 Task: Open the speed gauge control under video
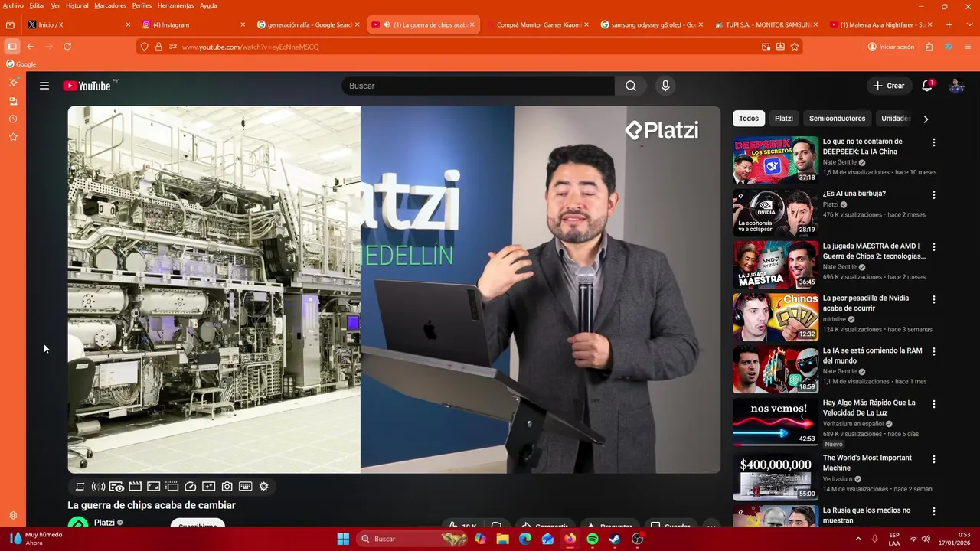pyautogui.click(x=191, y=487)
